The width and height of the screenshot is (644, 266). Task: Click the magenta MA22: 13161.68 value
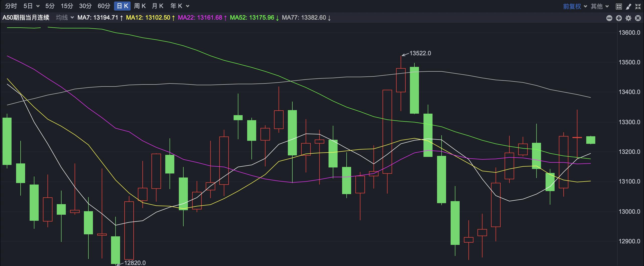pos(203,18)
